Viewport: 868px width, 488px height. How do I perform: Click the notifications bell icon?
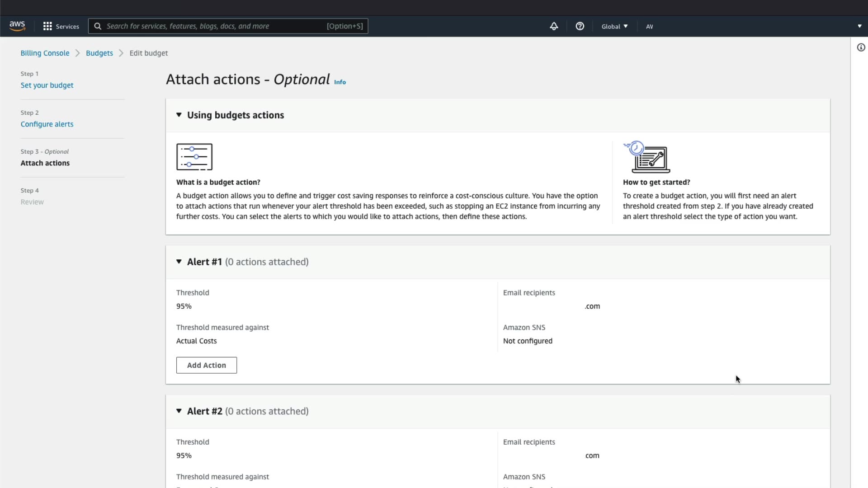554,26
